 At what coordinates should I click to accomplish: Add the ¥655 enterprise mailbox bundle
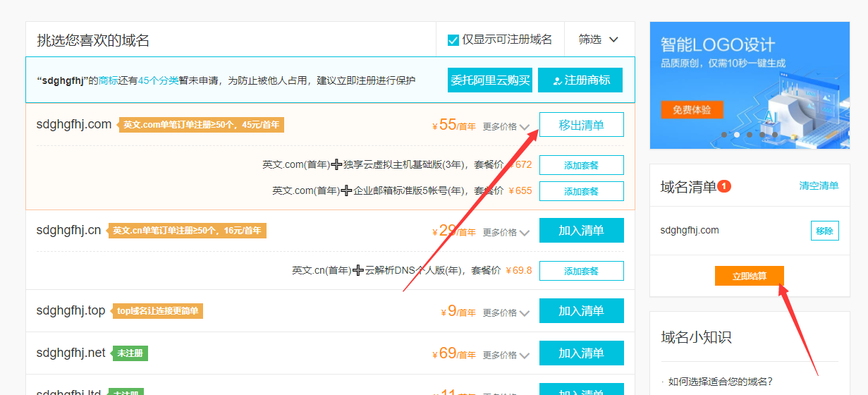[x=581, y=191]
